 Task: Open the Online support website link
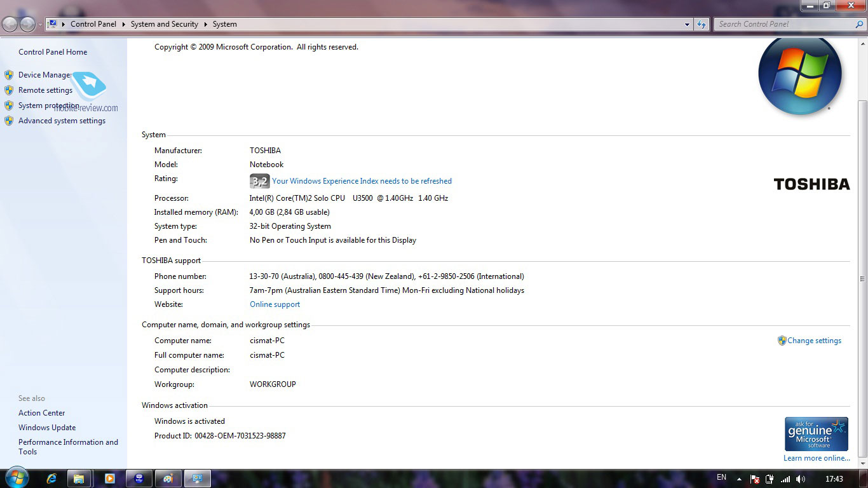pos(275,304)
